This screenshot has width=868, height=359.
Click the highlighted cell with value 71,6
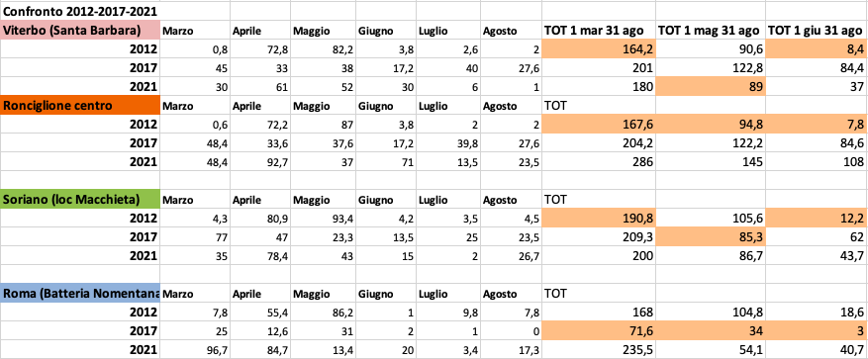(599, 331)
